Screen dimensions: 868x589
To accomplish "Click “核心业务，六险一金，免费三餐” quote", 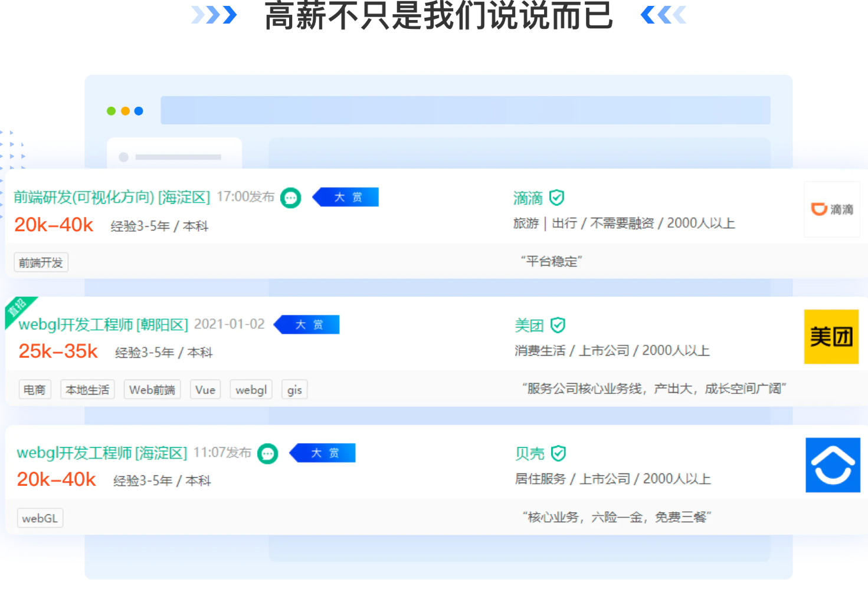I will click(617, 517).
